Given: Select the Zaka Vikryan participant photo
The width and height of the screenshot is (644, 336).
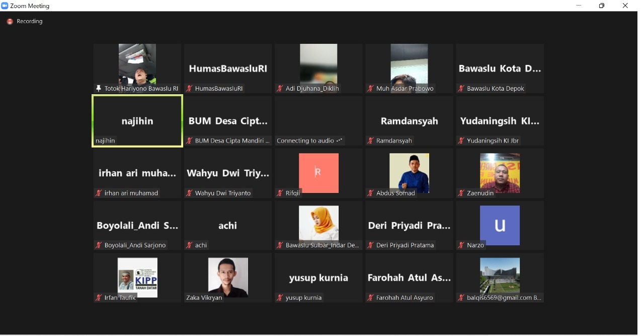Looking at the screenshot, I should [x=228, y=277].
